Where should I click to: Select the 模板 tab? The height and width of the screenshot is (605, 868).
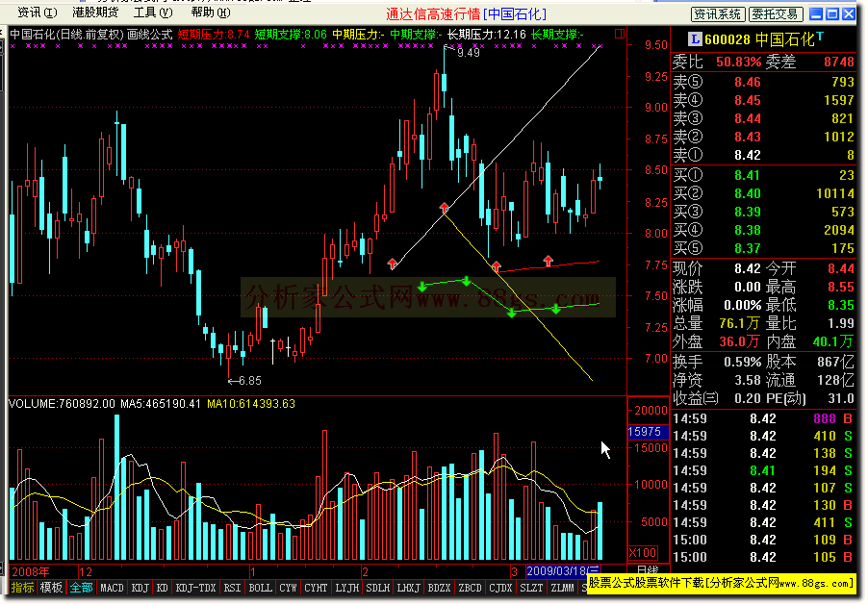51,588
